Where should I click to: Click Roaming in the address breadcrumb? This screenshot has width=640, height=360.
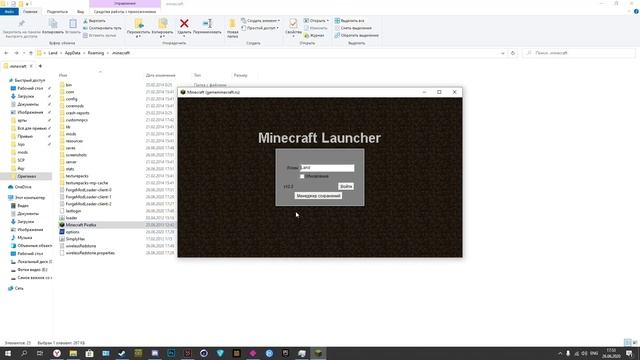point(96,53)
